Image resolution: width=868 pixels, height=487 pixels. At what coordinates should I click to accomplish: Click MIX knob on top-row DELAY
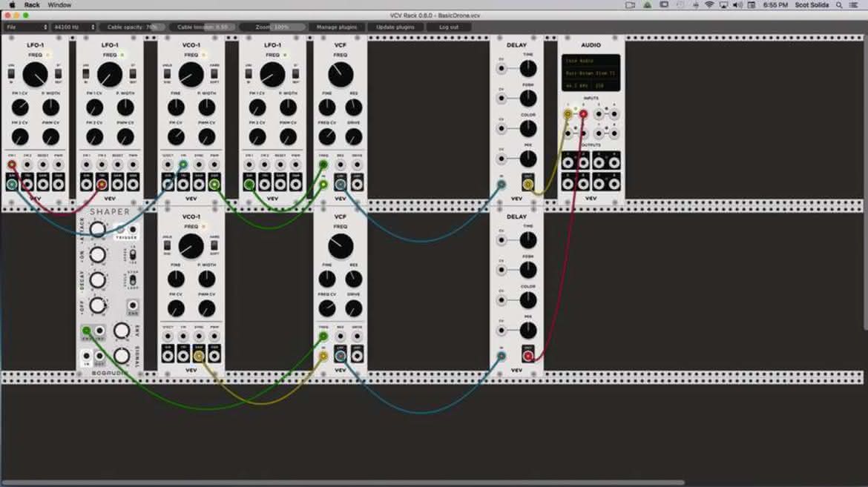coord(528,159)
